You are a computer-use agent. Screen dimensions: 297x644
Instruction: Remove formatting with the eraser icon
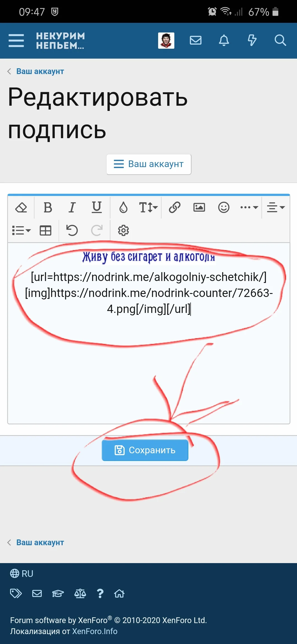21,207
